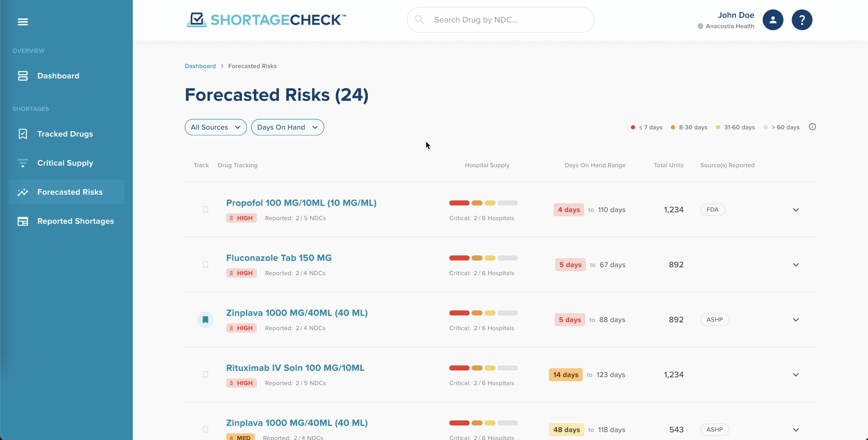Expand the Rituximab row chevron
The width and height of the screenshot is (868, 440).
point(796,374)
